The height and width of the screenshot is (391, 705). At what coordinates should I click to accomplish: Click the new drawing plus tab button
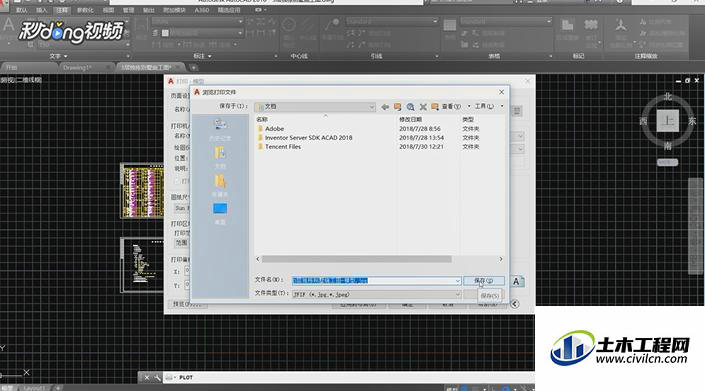[x=194, y=67]
